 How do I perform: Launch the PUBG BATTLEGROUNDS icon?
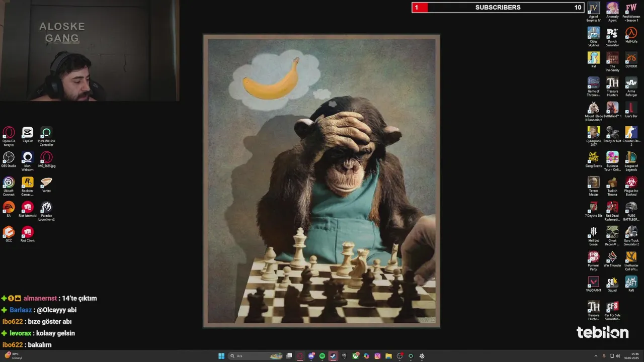click(631, 211)
